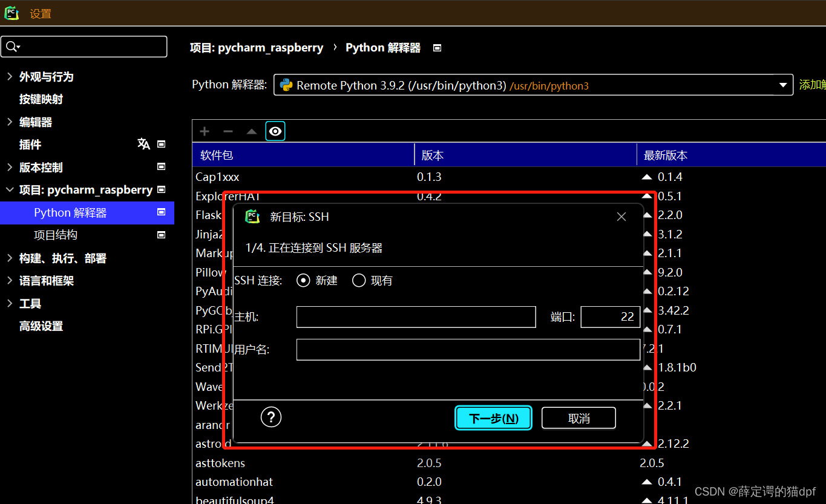Select the automationhat package row
This screenshot has height=504, width=826.
click(509, 482)
